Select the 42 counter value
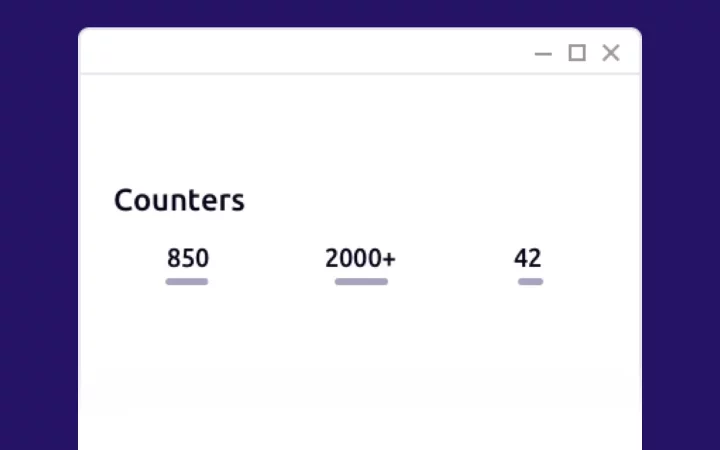Viewport: 720px width, 450px height. 528,258
